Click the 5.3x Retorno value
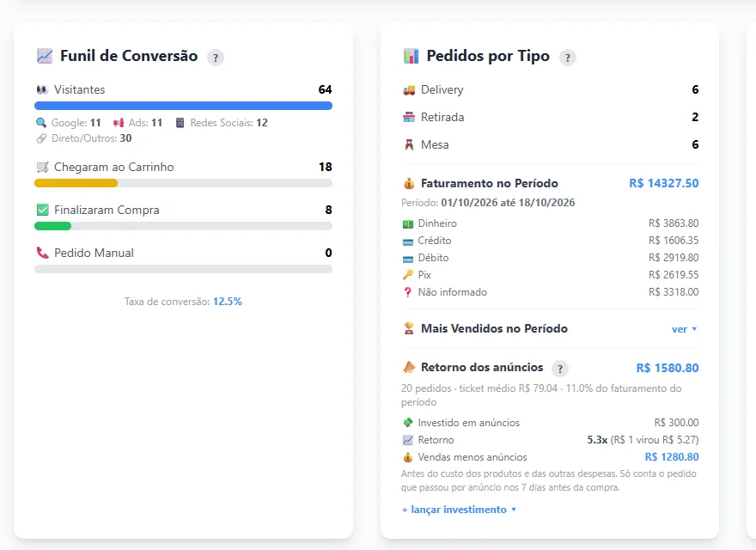The image size is (756, 550). (x=597, y=440)
